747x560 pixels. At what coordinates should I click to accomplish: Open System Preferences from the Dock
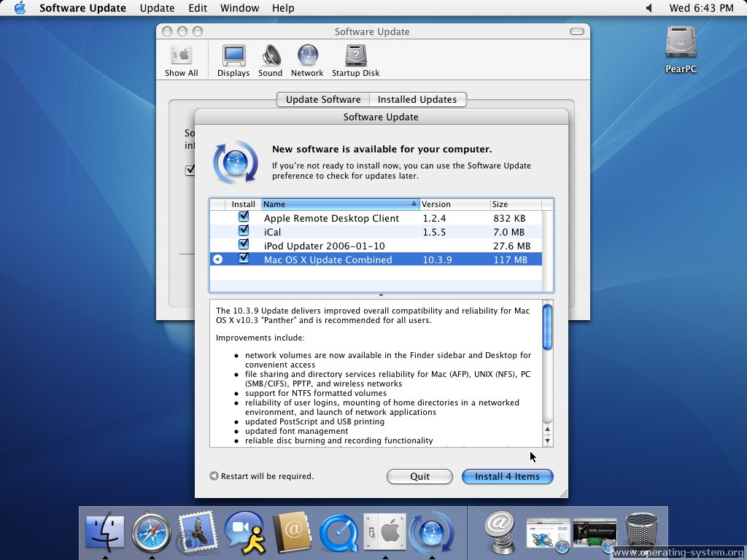(385, 532)
